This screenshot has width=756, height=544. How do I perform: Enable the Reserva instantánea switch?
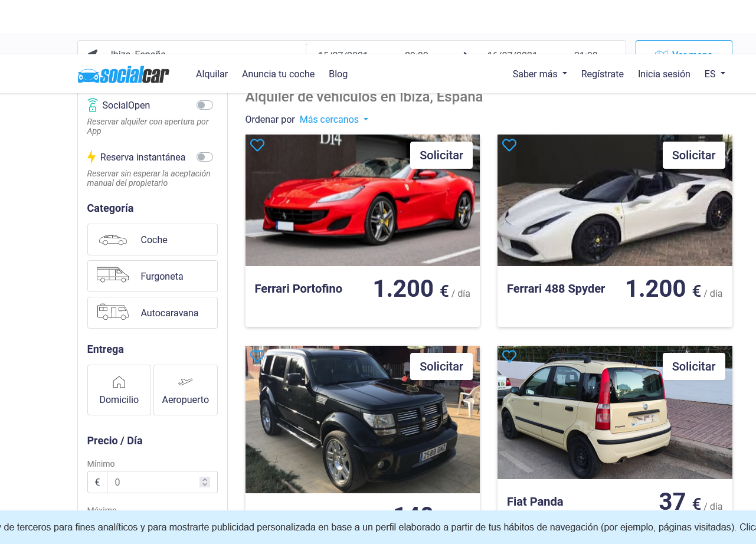pos(205,157)
